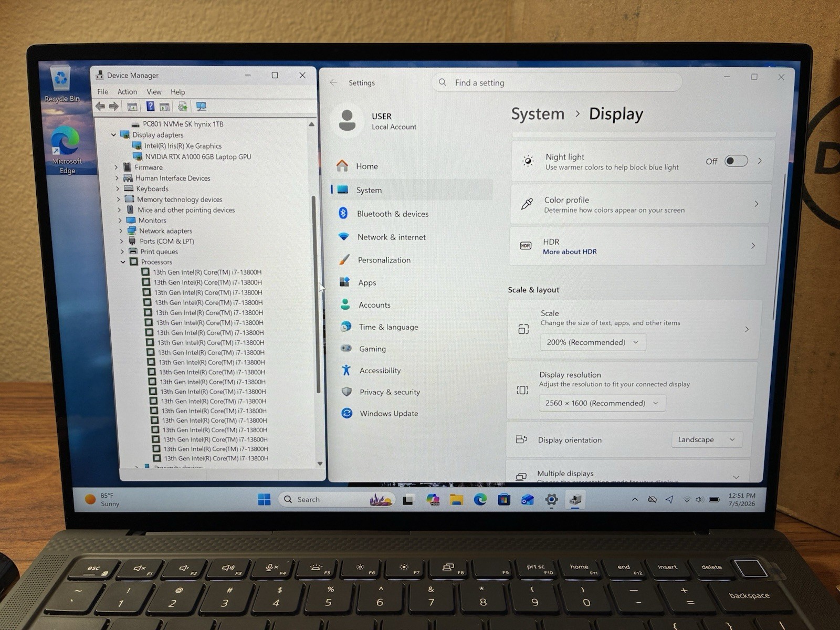Viewport: 840px width, 630px height.
Task: Open the Windows Start button
Action: [x=264, y=499]
